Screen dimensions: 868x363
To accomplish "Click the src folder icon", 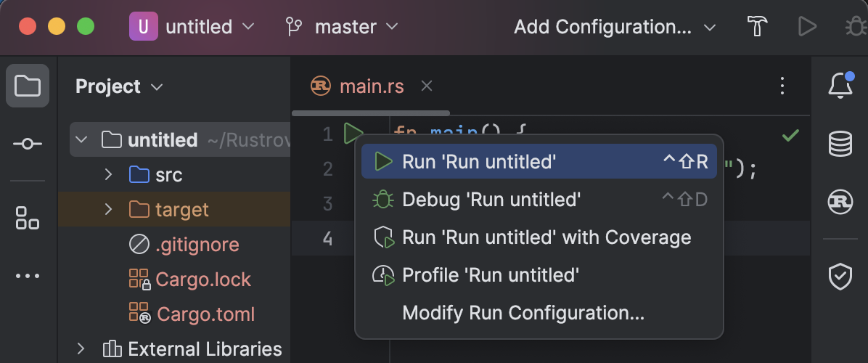I will pyautogui.click(x=139, y=175).
